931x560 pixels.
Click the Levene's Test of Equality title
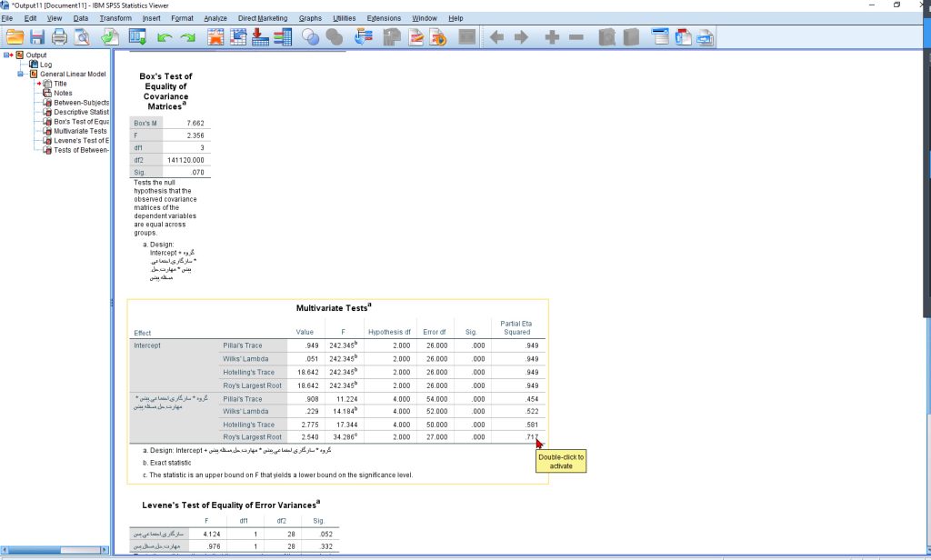(230, 505)
